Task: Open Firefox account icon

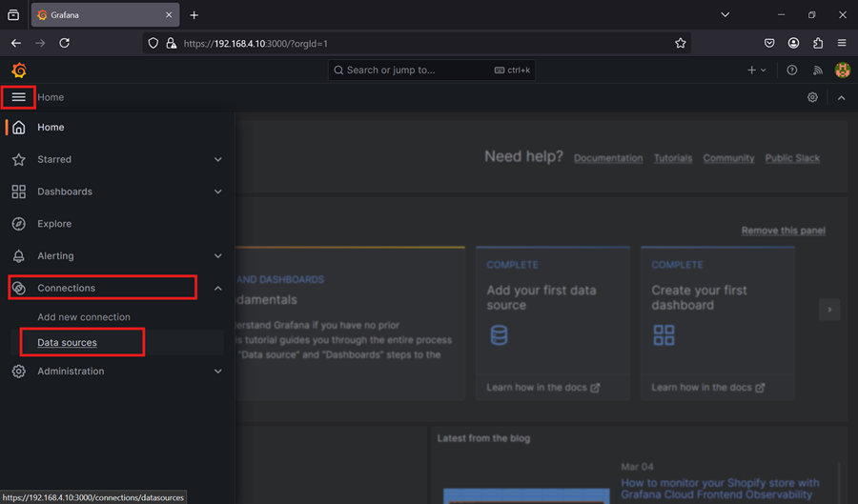Action: pos(793,43)
